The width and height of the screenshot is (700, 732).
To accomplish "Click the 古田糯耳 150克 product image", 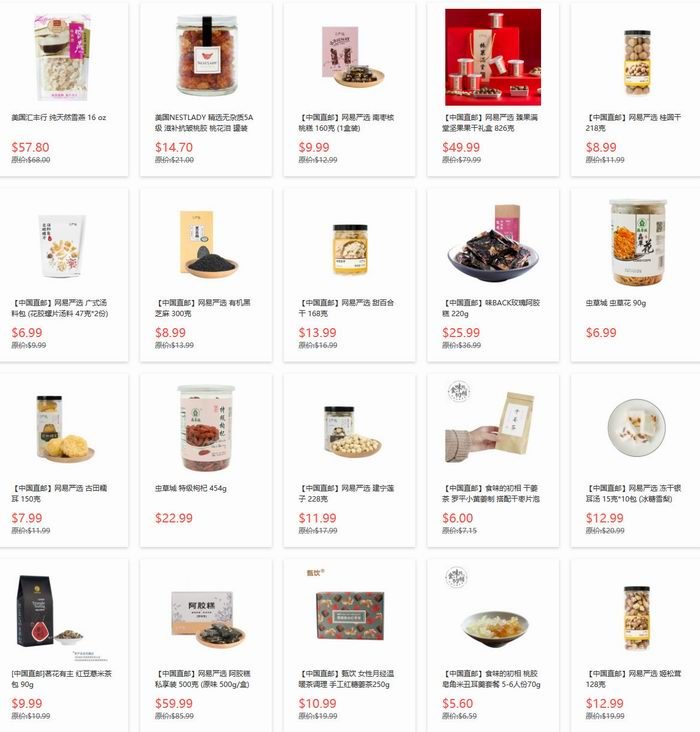I will 63,428.
